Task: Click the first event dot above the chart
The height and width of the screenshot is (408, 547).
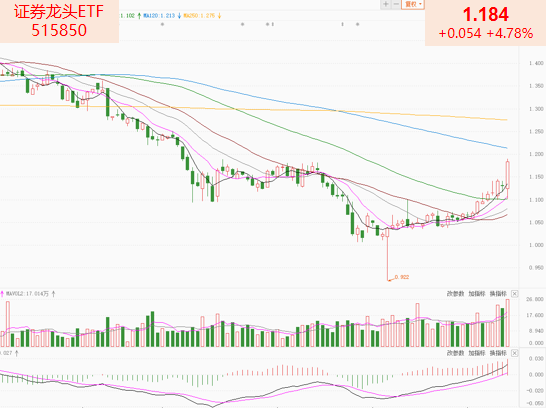Action: point(162,24)
